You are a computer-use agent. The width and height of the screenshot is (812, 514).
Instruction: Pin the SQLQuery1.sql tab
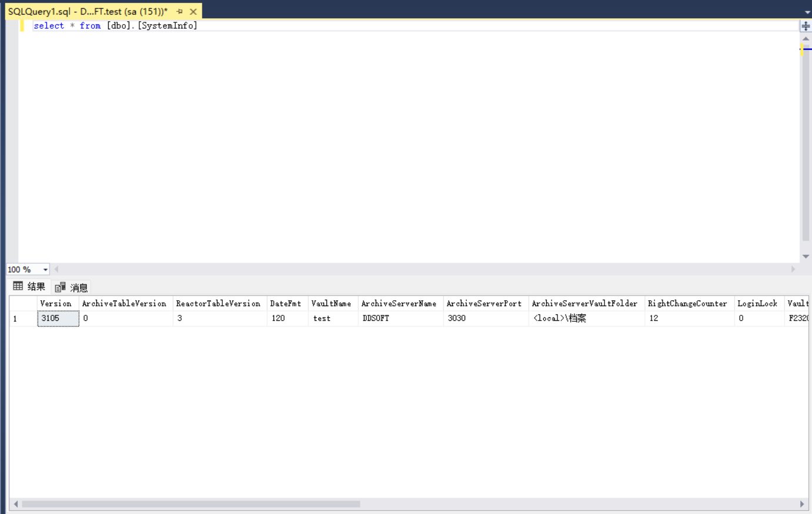click(x=179, y=11)
